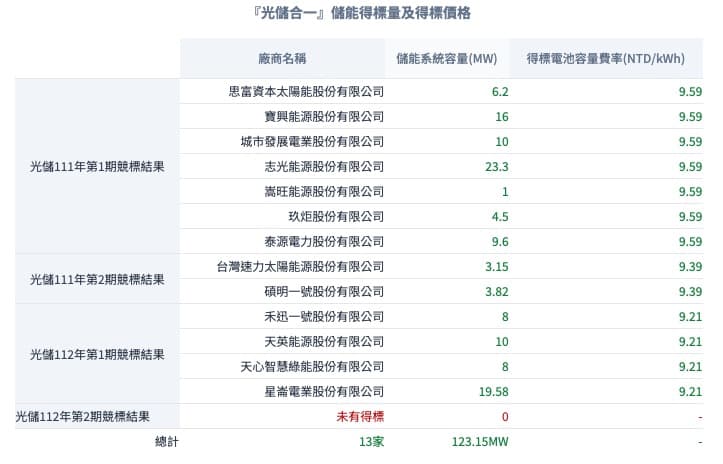Select company 思富資本太陽能股份有限公司
This screenshot has width=723, height=464.
click(x=306, y=91)
